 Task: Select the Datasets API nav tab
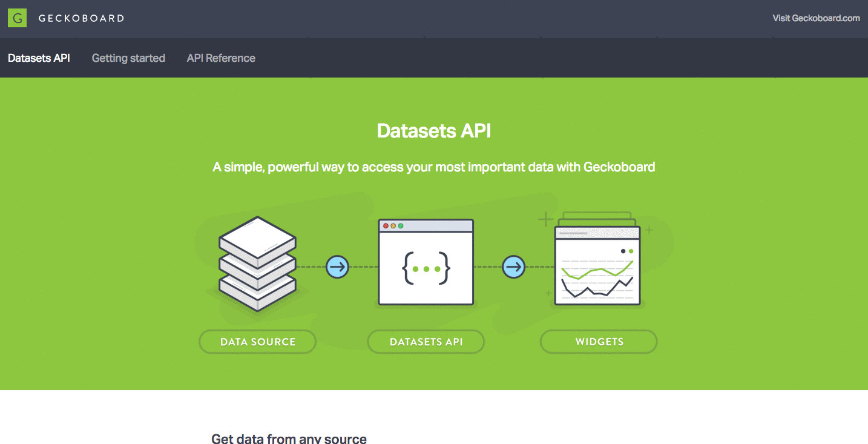pos(39,58)
